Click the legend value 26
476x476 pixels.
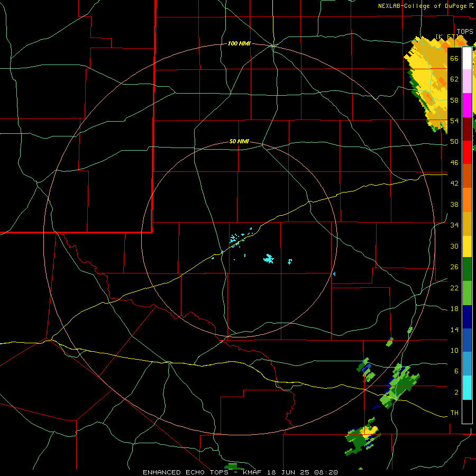point(454,267)
